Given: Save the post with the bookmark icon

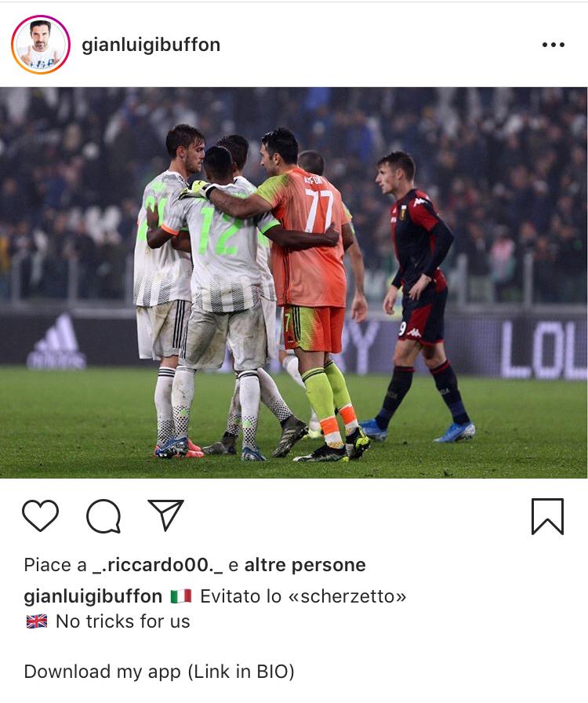Looking at the screenshot, I should (547, 516).
